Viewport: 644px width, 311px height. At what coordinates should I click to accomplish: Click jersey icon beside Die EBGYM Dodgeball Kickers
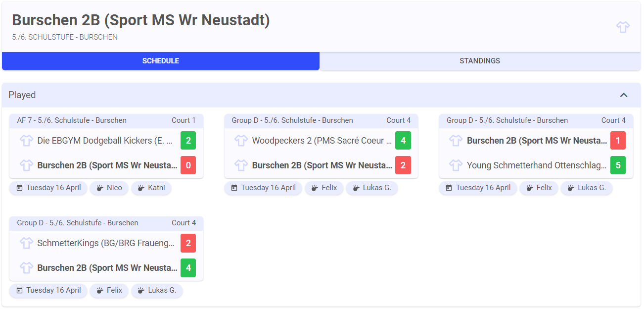[26, 141]
